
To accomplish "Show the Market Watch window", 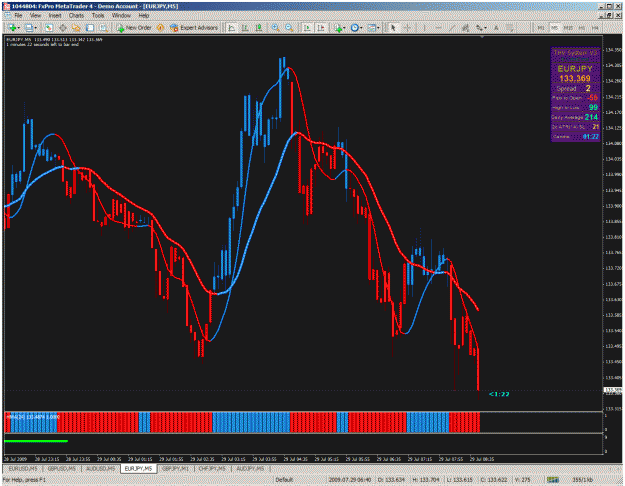I will [49, 28].
